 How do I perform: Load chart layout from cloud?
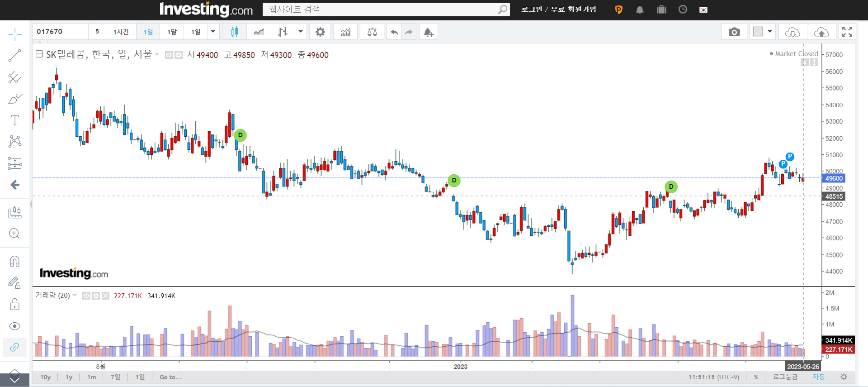click(792, 32)
